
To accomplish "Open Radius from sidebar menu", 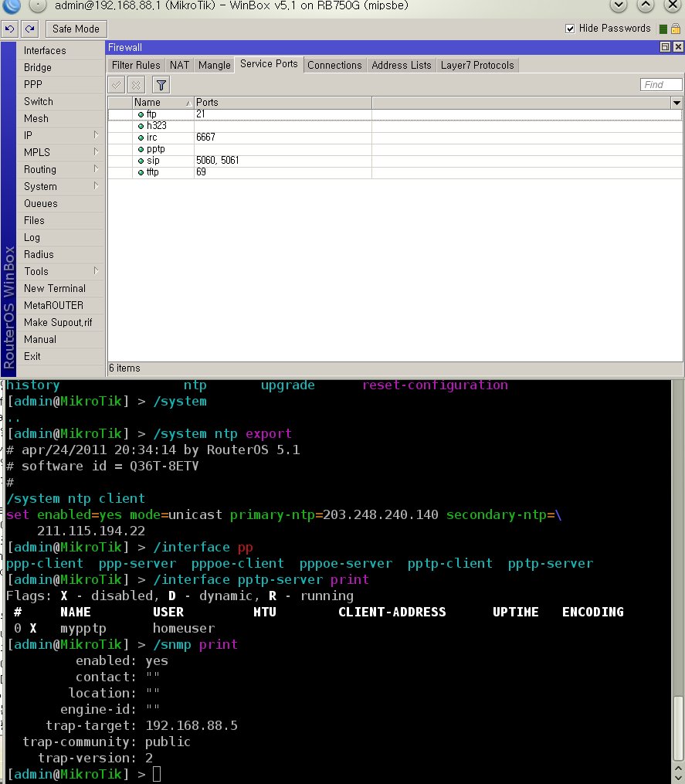I will 60,254.
